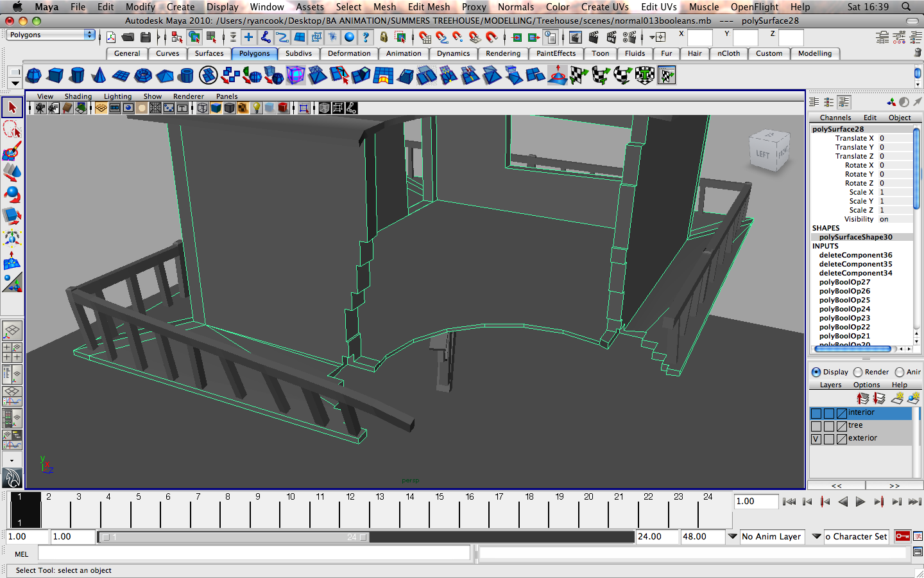Click the planar mapping checkerboard shelf icon
The image size is (924, 578).
coord(579,76)
